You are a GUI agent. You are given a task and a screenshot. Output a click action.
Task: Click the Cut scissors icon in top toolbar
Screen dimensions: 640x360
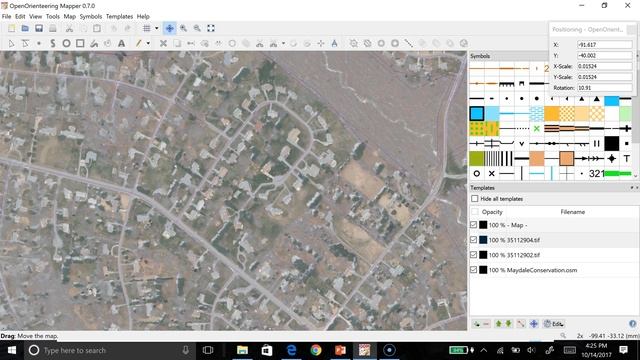(x=69, y=28)
